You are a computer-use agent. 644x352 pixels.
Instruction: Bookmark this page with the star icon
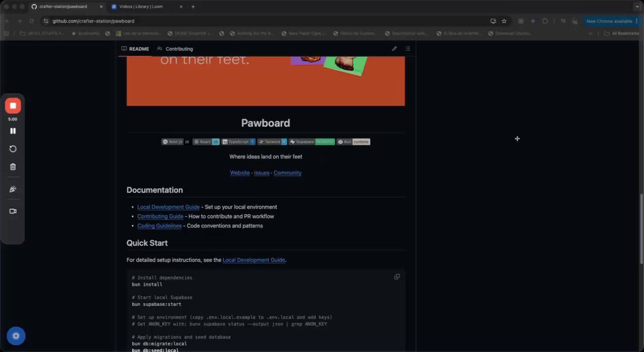click(x=504, y=21)
